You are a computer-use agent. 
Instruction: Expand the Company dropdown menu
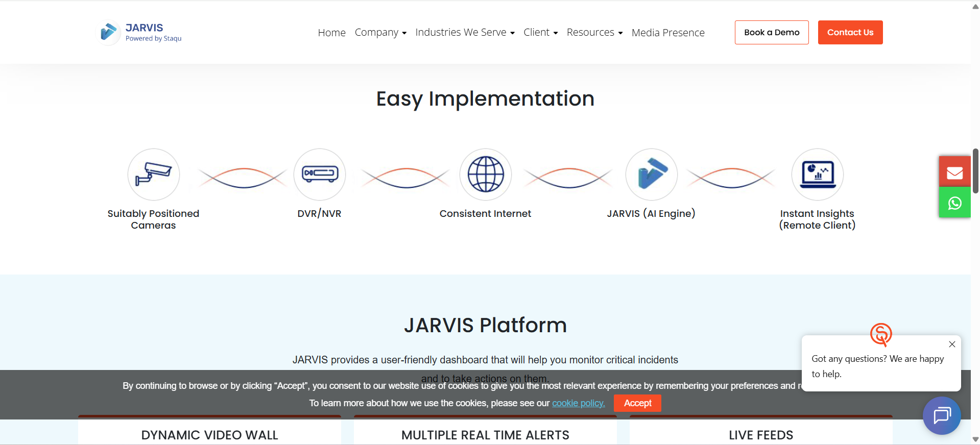click(x=380, y=33)
